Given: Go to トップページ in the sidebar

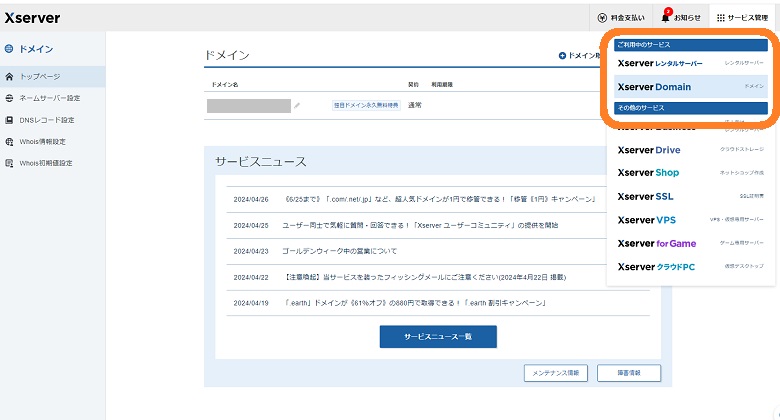Looking at the screenshot, I should pos(52,77).
